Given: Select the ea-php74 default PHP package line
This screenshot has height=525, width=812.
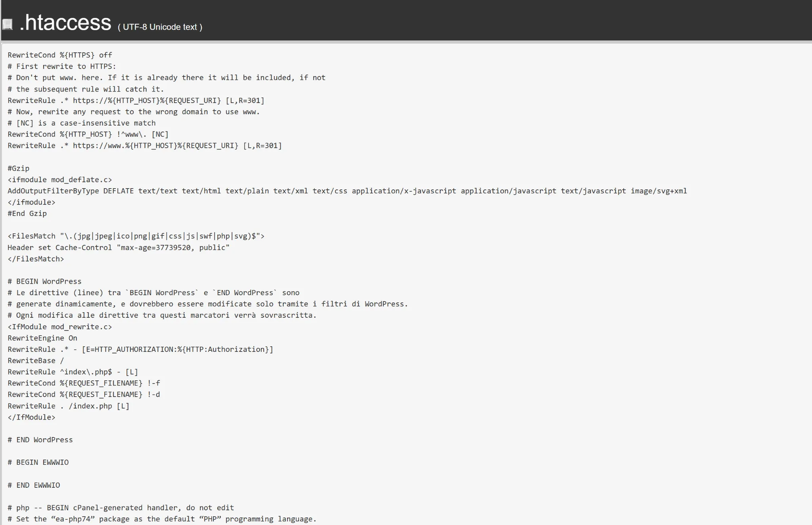Looking at the screenshot, I should (161, 519).
